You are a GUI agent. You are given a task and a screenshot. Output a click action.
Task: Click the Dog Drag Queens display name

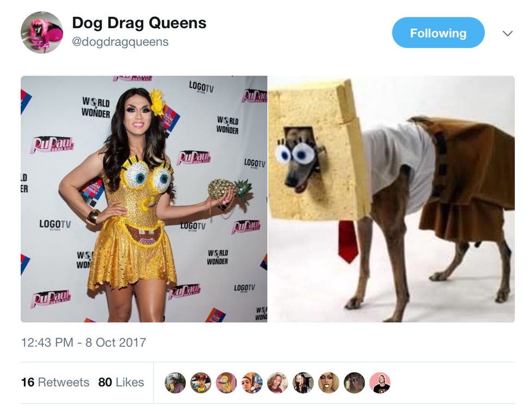coord(139,23)
